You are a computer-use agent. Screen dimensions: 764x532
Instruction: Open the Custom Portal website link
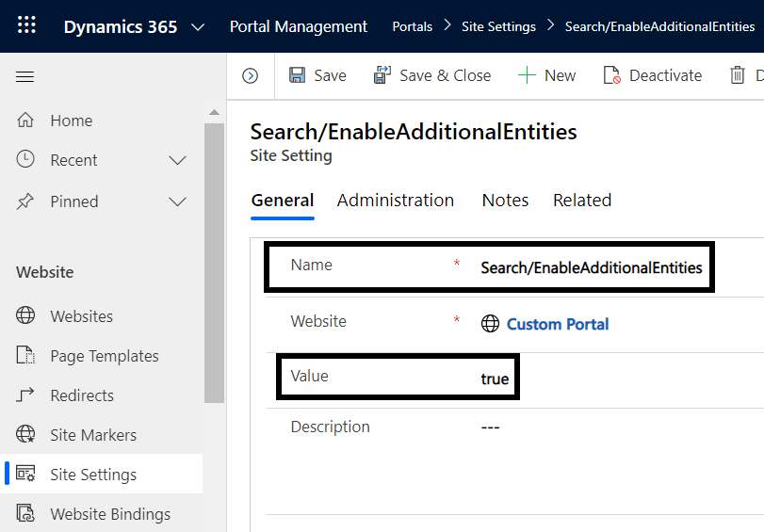558,324
